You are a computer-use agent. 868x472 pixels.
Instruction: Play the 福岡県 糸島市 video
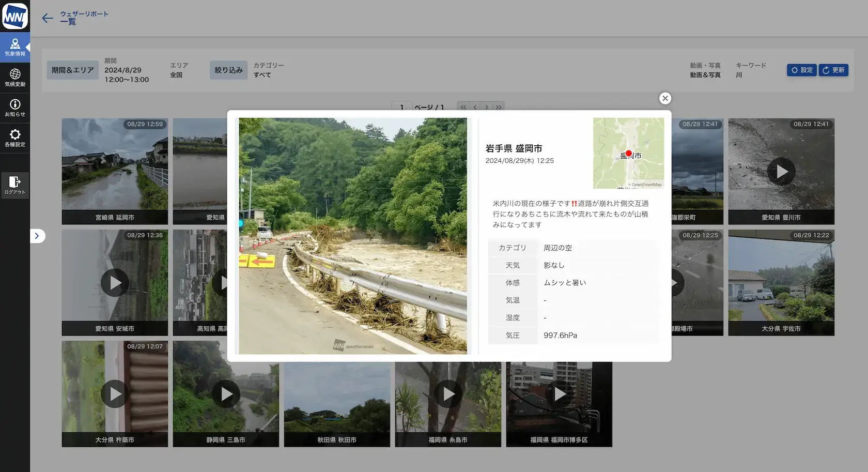click(x=448, y=394)
